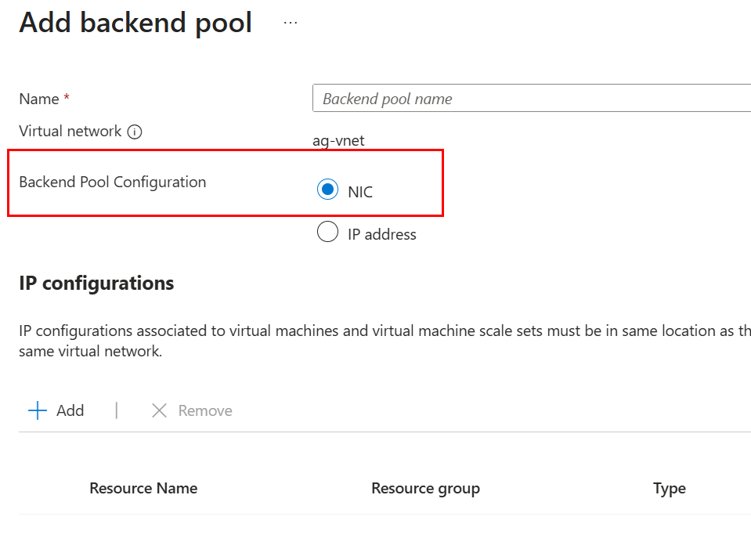Open the ellipsis menu beside Add backend pool
The image size is (751, 560).
291,23
